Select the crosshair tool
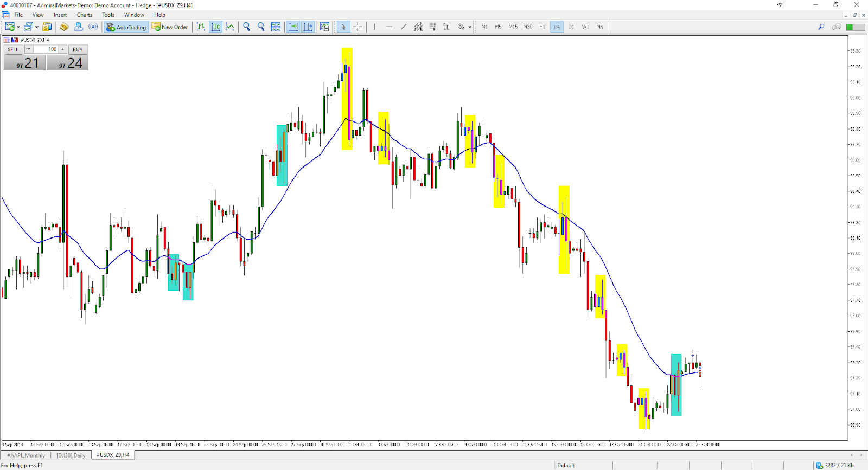The height and width of the screenshot is (470, 868). click(358, 27)
